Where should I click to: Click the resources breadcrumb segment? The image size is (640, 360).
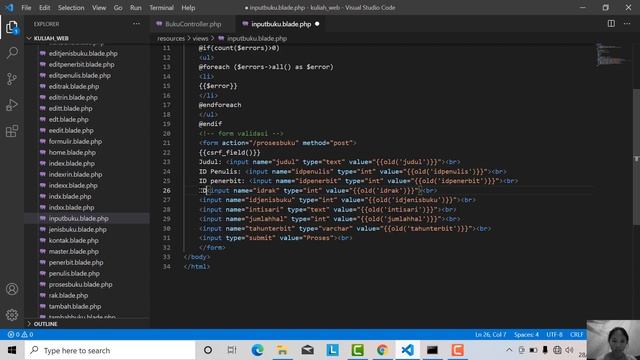[x=171, y=38]
